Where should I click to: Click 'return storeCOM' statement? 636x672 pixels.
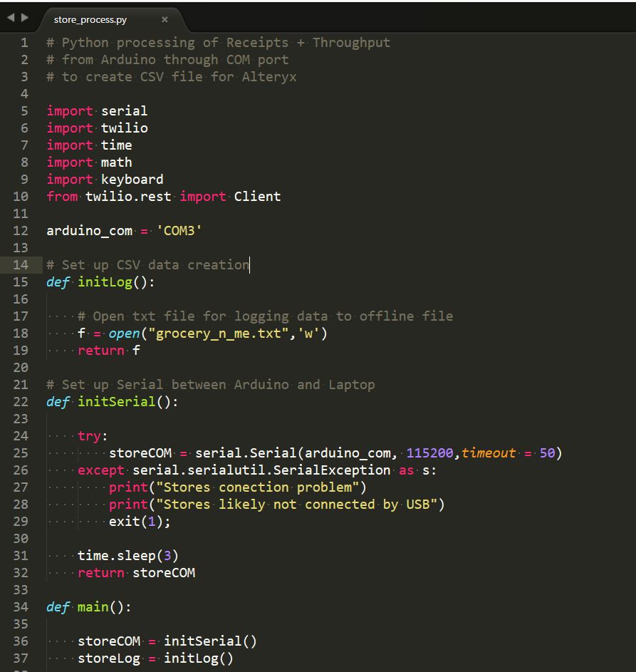tap(136, 573)
